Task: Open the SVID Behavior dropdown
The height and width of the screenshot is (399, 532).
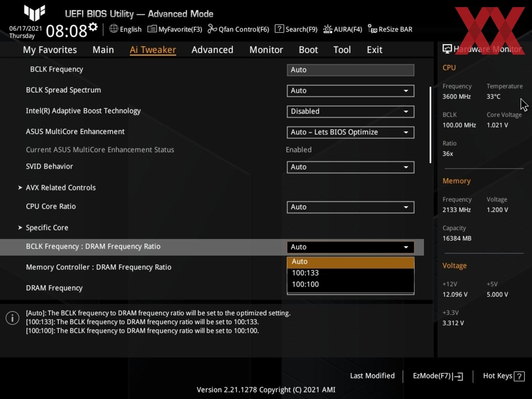Action: (x=350, y=167)
